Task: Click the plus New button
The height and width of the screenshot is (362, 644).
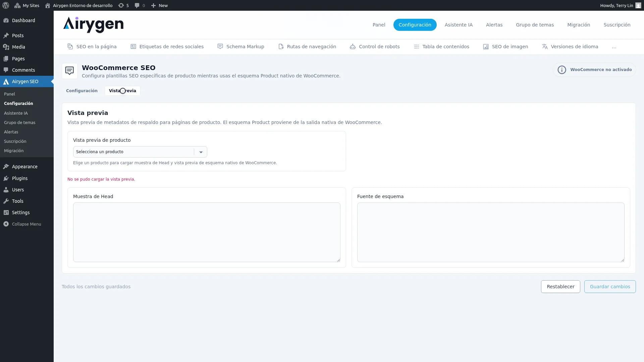Action: (x=159, y=5)
